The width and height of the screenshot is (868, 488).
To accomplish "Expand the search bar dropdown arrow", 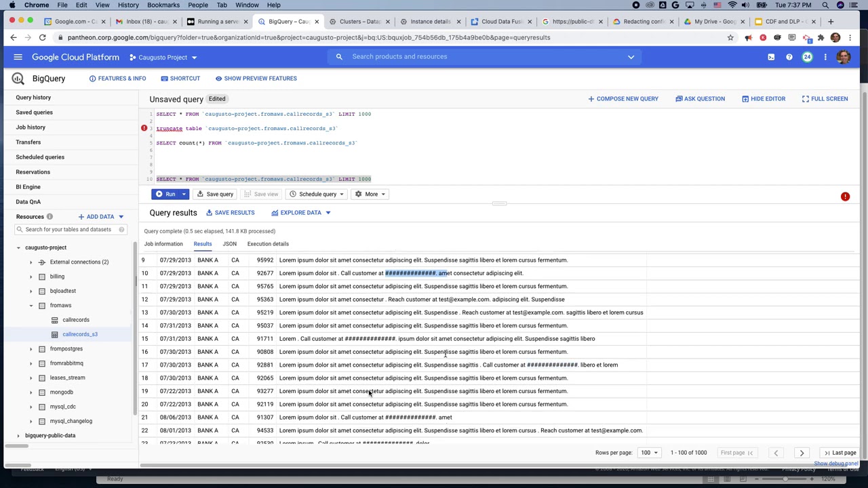I will coord(631,57).
